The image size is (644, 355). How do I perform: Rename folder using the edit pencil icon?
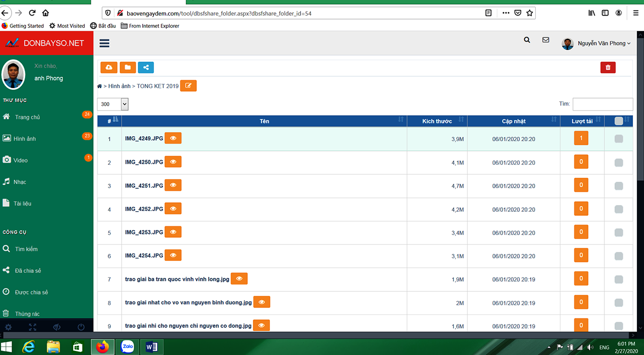(188, 85)
